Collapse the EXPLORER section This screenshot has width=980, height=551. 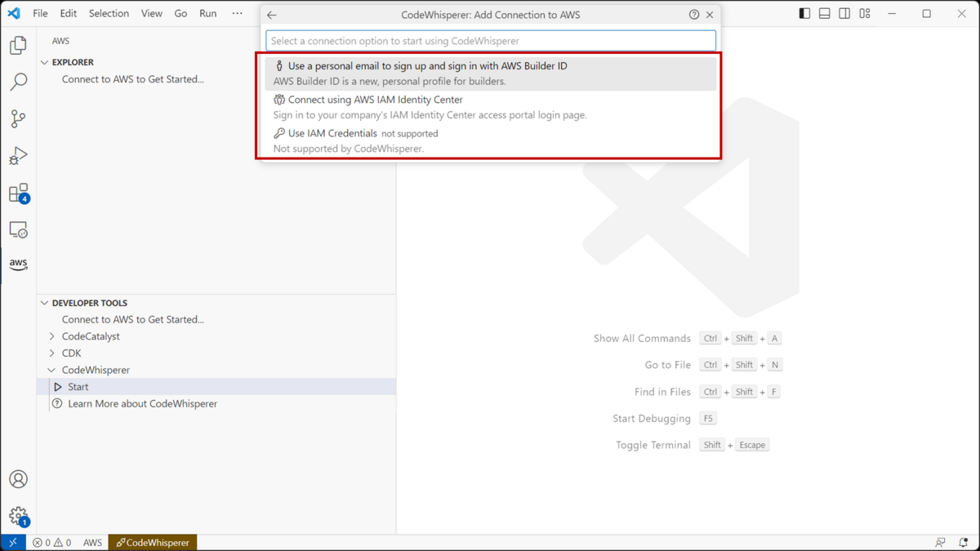45,62
